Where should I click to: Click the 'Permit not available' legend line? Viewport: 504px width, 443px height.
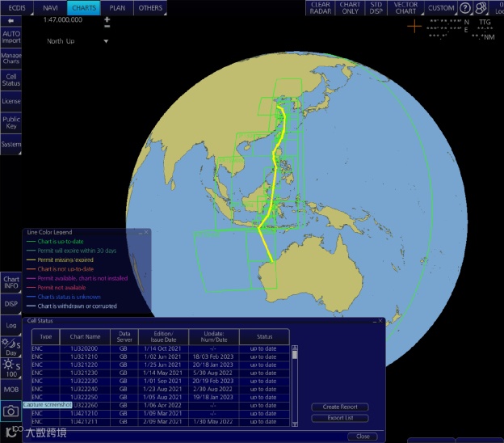[x=31, y=288]
